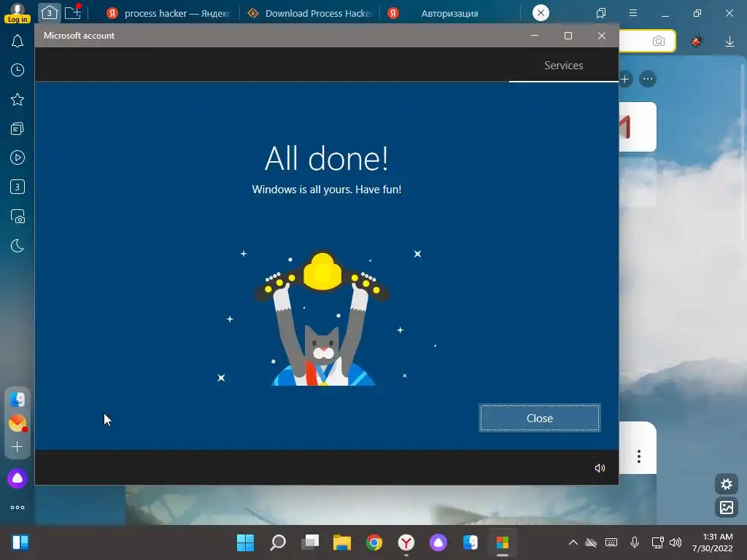
Task: Open the mail app in the sidebar
Action: pos(18,423)
